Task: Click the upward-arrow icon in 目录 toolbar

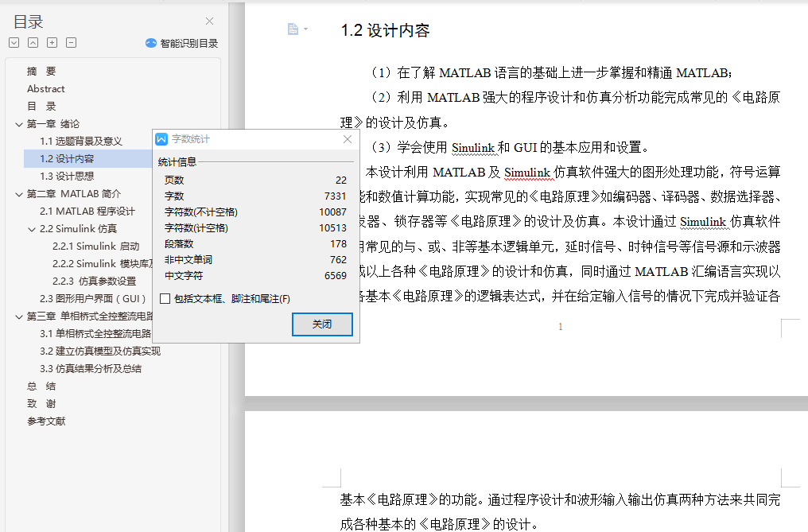Action: pyautogui.click(x=33, y=43)
